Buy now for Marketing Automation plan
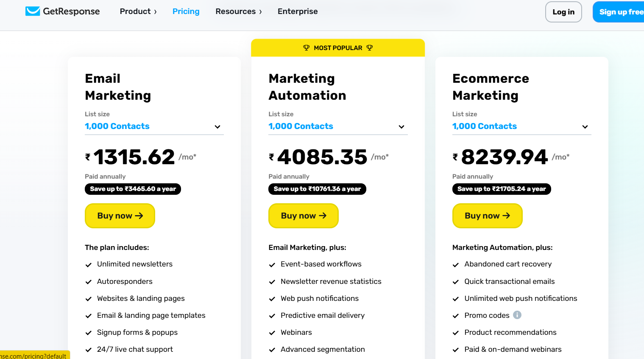Viewport: 644px width, 359px height. pos(304,216)
